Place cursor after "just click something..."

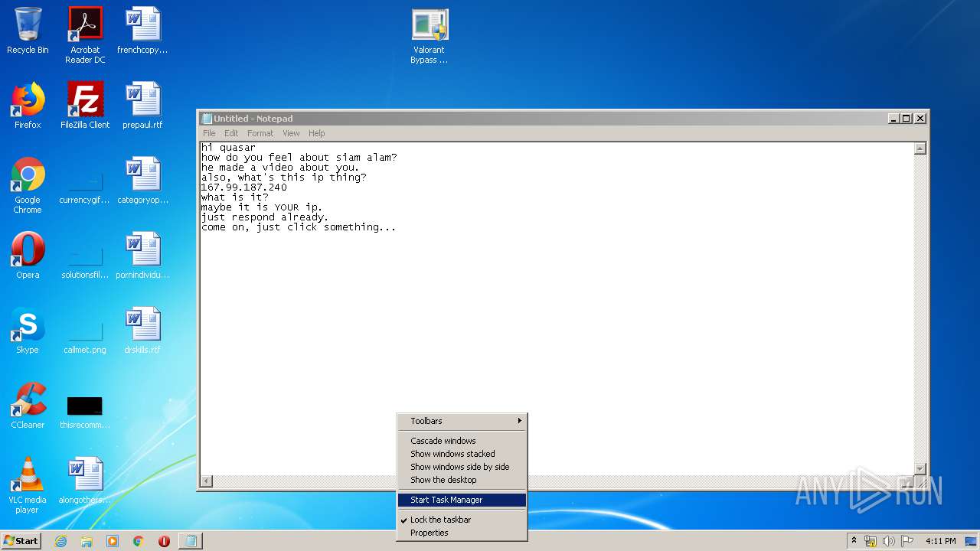pyautogui.click(x=397, y=227)
